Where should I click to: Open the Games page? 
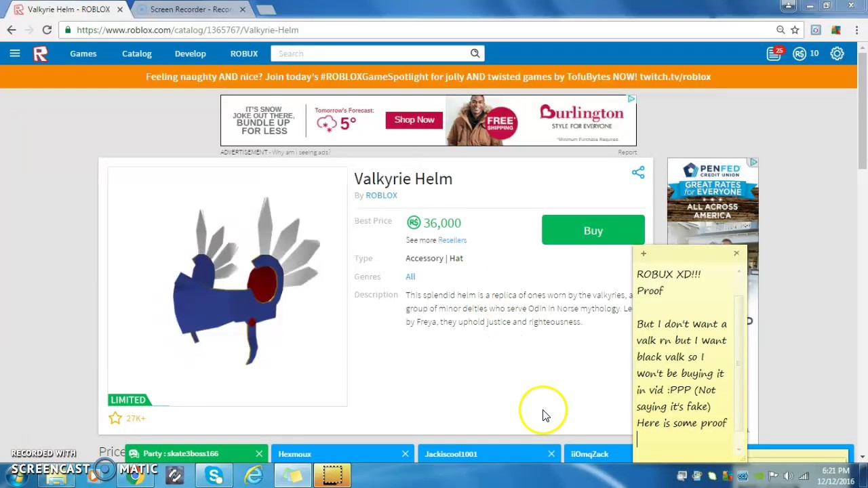tap(83, 54)
